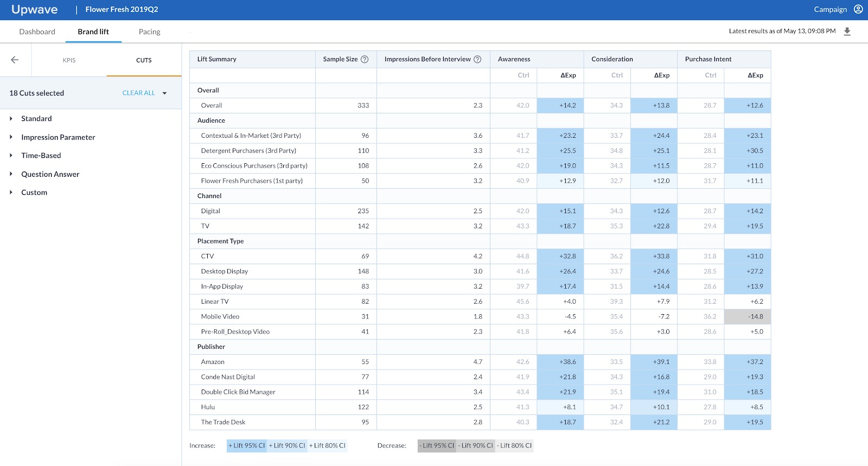868x466 pixels.
Task: Click the Desktop Display row label
Action: point(225,271)
